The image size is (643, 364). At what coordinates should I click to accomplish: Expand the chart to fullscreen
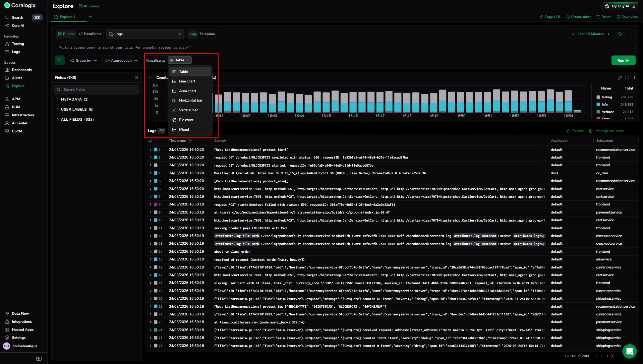(627, 78)
